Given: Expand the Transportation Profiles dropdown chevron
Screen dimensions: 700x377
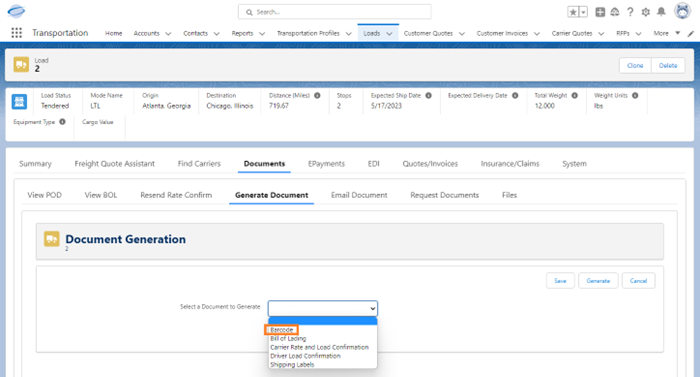Looking at the screenshot, I should coord(348,34).
